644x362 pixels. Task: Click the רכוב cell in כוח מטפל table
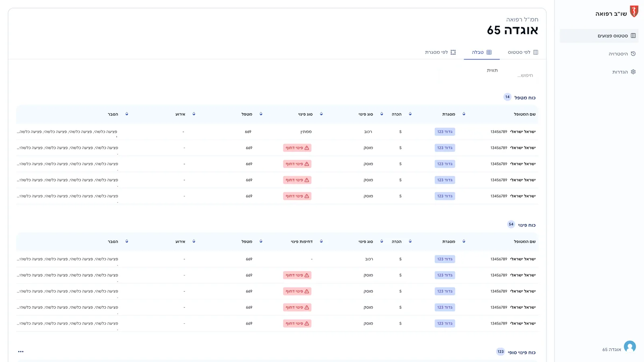pyautogui.click(x=368, y=132)
